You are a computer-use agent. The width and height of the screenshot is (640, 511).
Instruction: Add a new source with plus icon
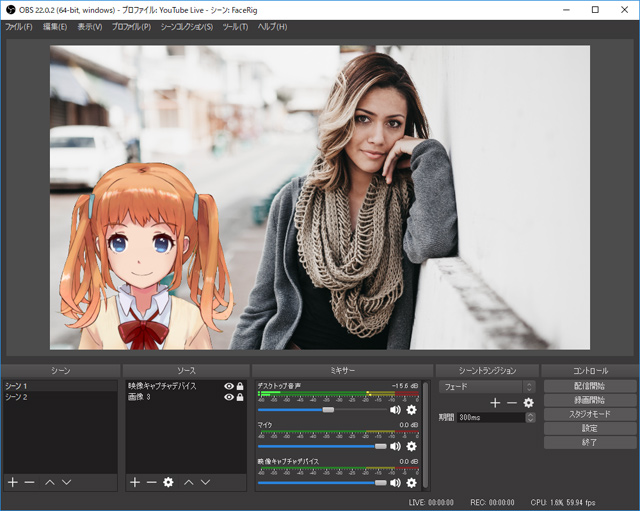coord(135,482)
